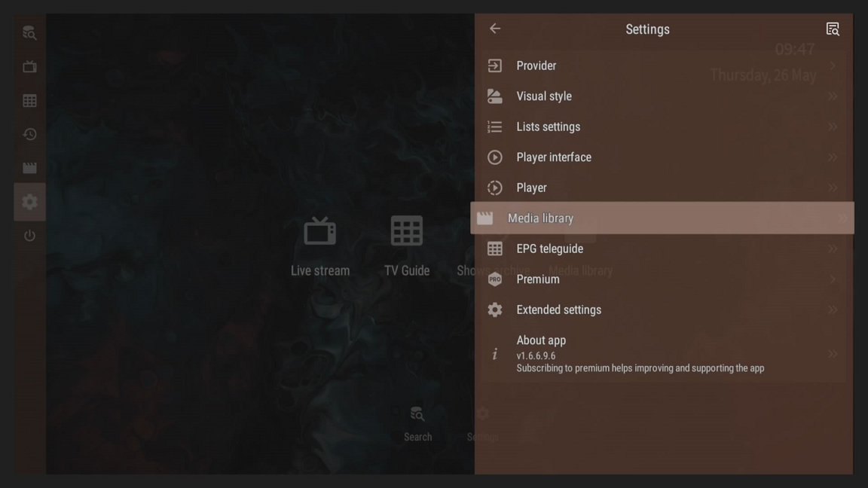Open the Provider settings entry
Image resolution: width=868 pixels, height=488 pixels.
[x=536, y=66]
